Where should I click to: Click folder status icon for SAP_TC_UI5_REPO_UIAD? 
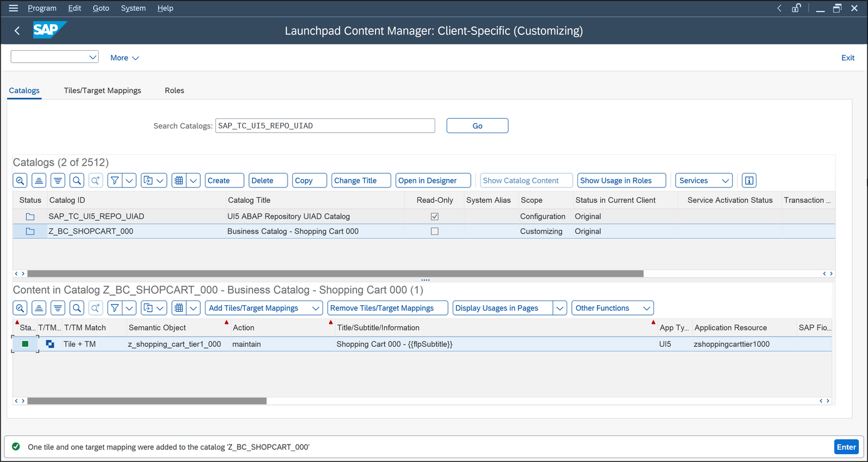(30, 217)
